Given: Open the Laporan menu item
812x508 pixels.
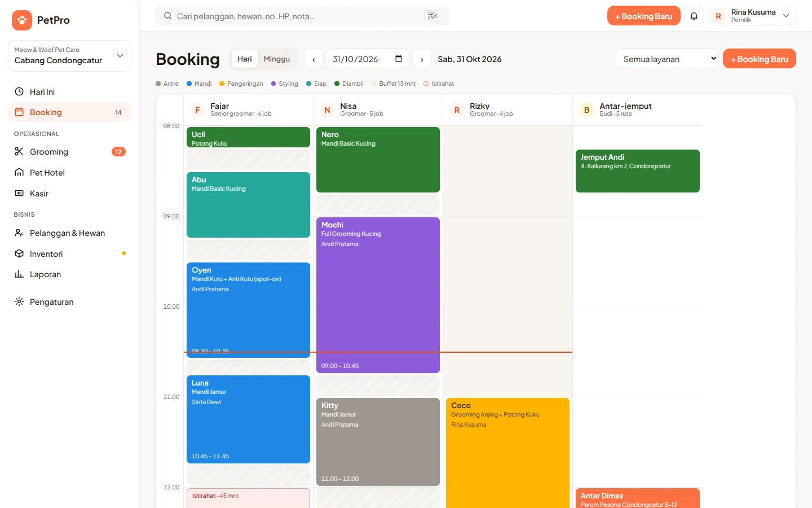Looking at the screenshot, I should (x=69, y=274).
